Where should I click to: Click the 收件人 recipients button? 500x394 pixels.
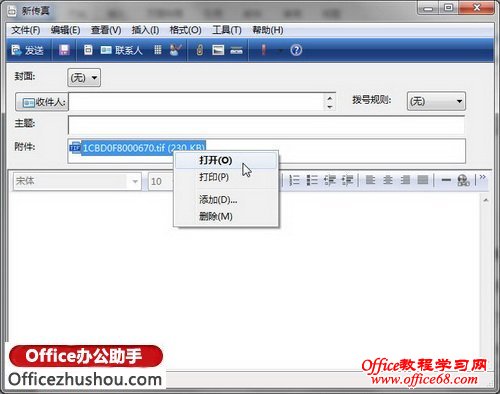click(42, 102)
